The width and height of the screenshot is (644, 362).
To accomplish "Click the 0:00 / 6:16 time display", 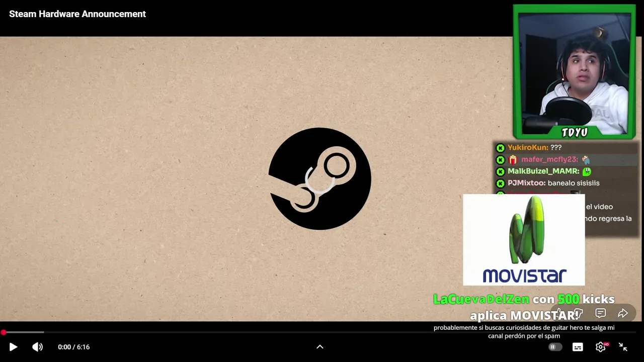I will (73, 347).
